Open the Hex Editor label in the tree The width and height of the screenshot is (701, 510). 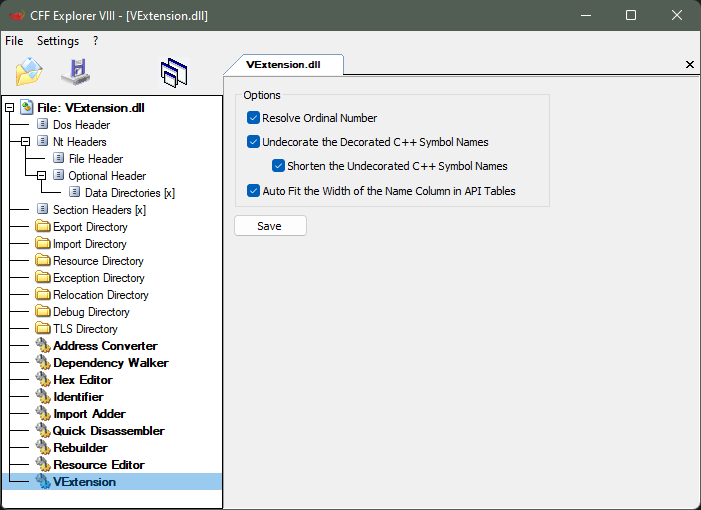click(83, 379)
